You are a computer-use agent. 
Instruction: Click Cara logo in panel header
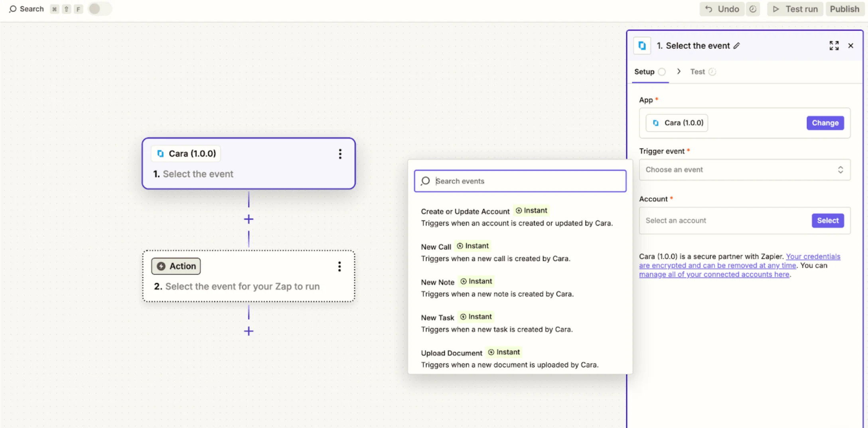(642, 46)
